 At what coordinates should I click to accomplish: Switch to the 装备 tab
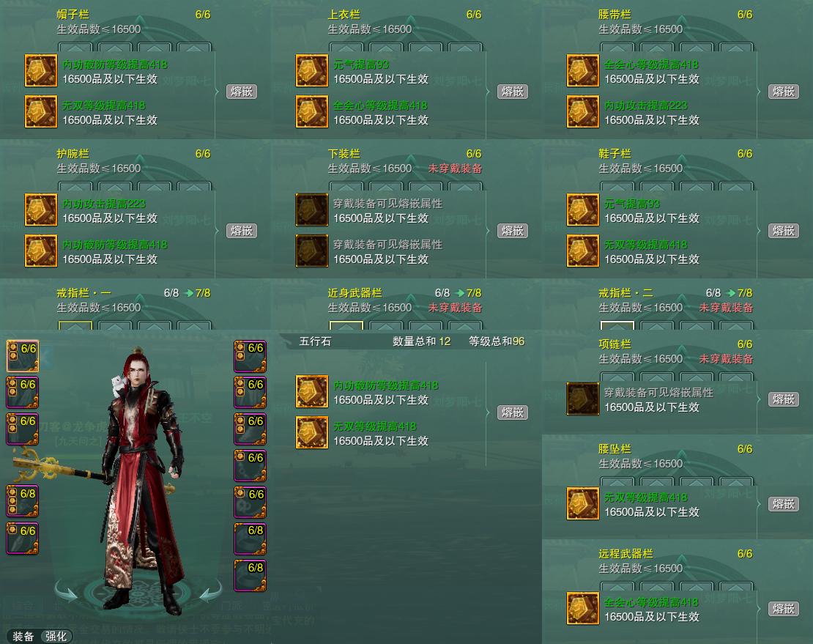pos(23,636)
